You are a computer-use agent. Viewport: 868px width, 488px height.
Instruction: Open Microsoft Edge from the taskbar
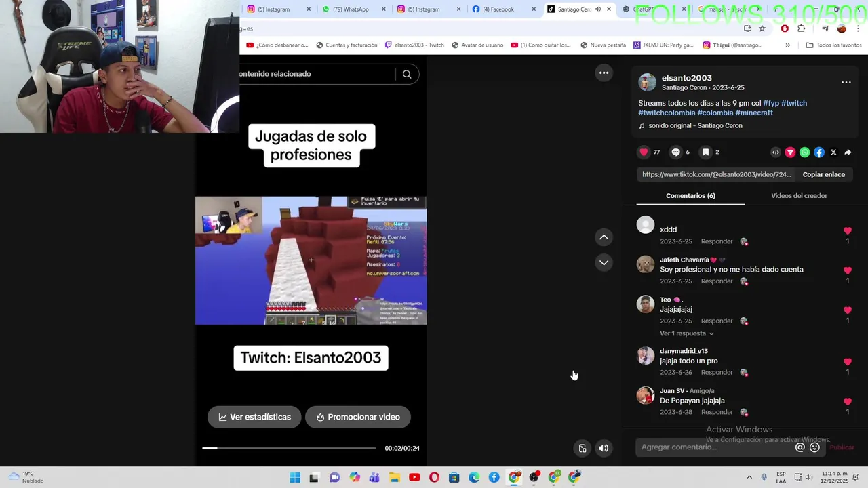coord(474,478)
